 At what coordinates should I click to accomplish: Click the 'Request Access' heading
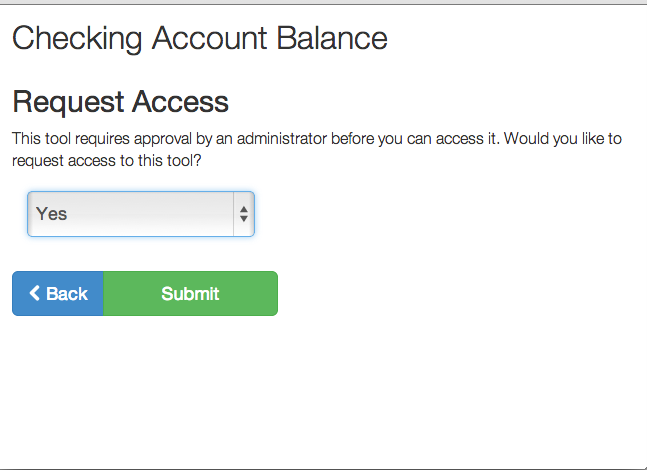coord(120,101)
